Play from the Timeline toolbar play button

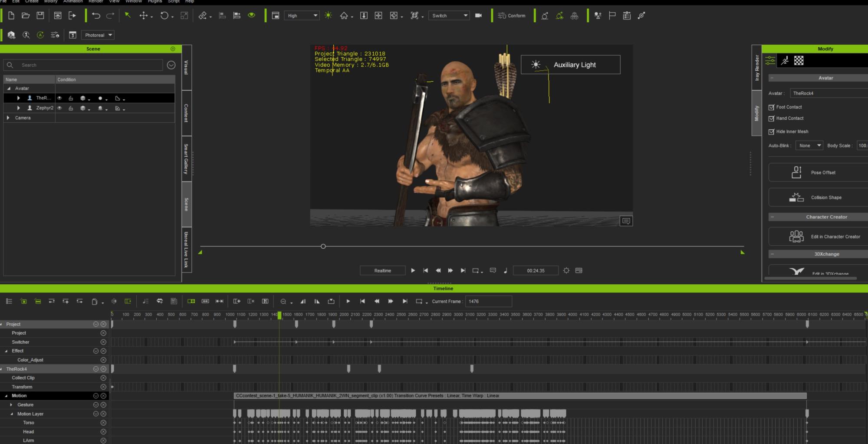348,301
